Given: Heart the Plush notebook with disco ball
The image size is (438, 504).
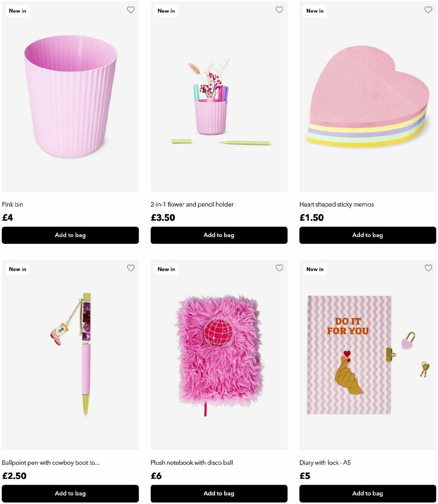Looking at the screenshot, I should coord(279,268).
